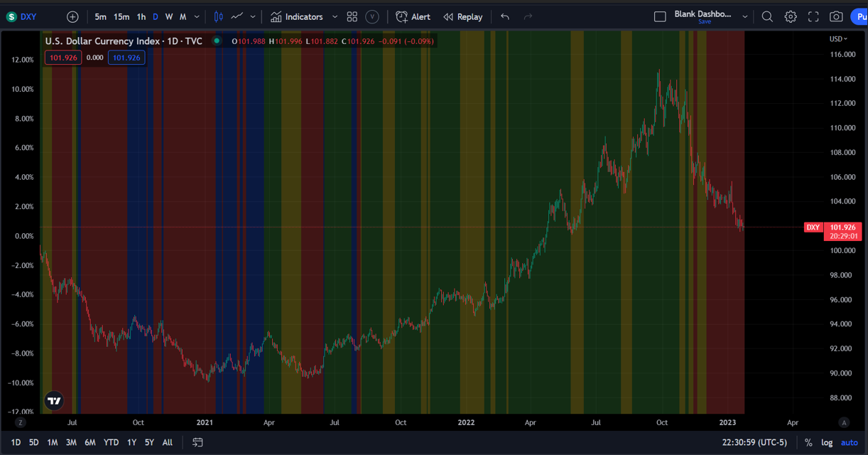The image size is (868, 455).
Task: Set date range to All
Action: coord(168,442)
